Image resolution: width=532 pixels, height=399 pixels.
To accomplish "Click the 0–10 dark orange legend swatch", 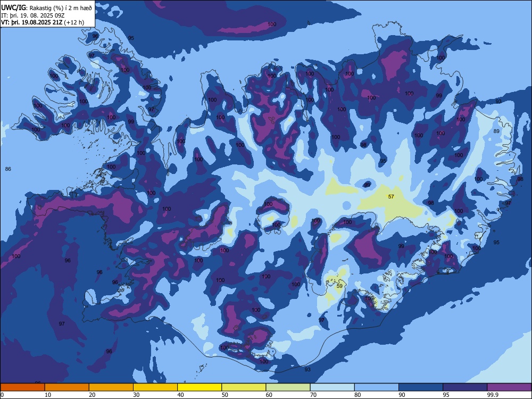I will 22,387.
